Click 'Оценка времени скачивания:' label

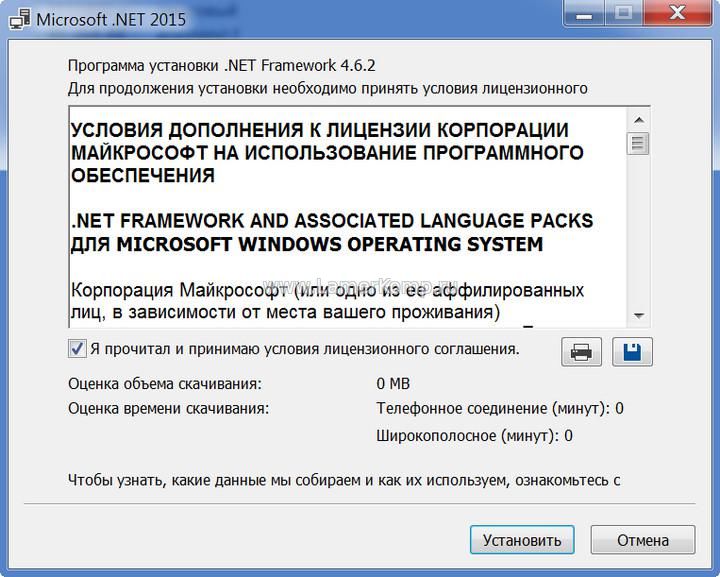(x=169, y=408)
